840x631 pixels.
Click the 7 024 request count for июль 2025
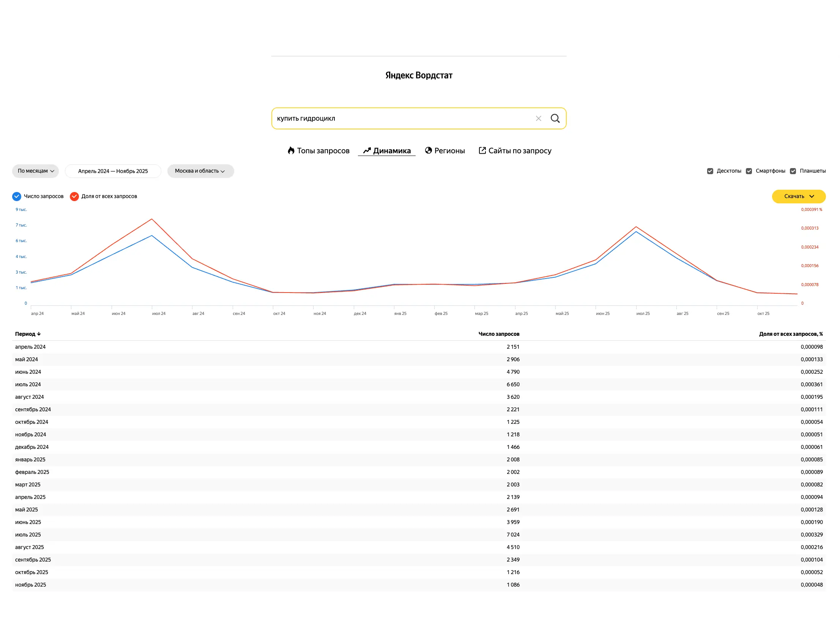tap(513, 535)
